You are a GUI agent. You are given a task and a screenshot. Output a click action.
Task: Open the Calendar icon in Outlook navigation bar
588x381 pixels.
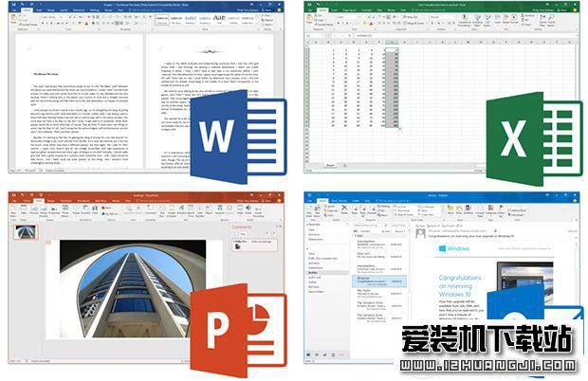[x=318, y=354]
